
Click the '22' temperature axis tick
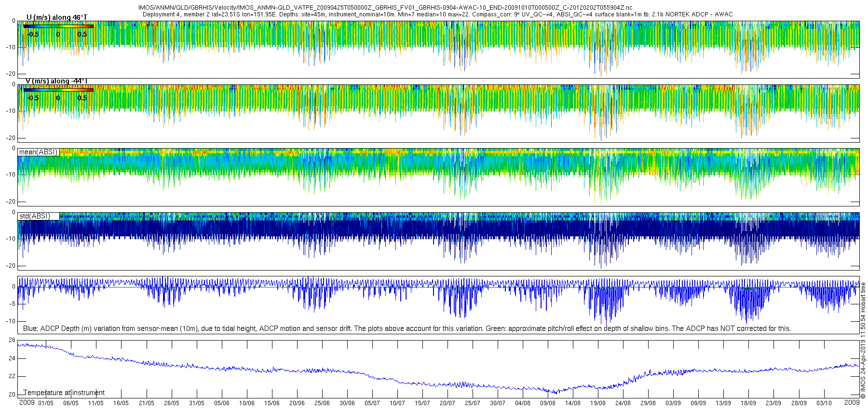12,376
